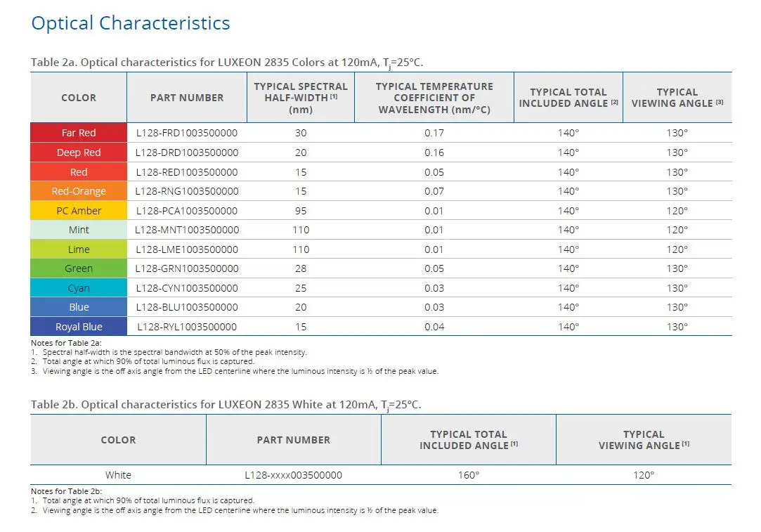Viewport: 761px width, 532px height.
Task: Click part number L128-FRD1003500000
Action: (x=187, y=133)
